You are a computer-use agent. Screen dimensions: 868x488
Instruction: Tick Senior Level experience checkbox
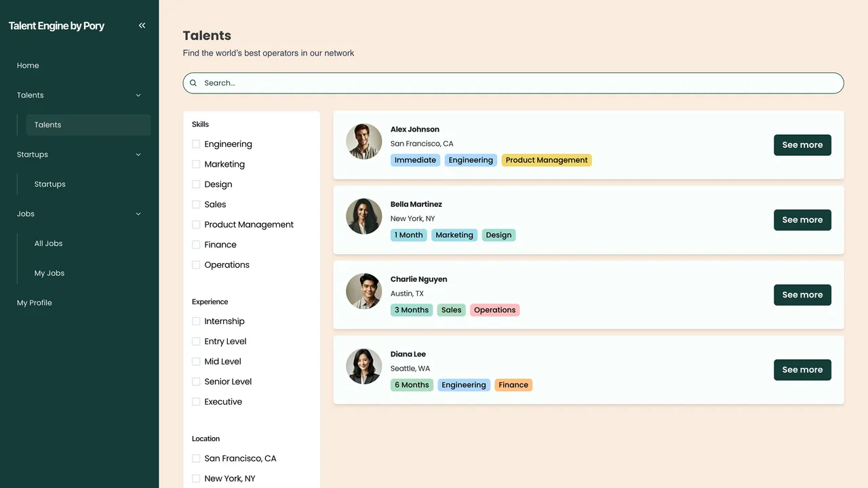coord(196,382)
